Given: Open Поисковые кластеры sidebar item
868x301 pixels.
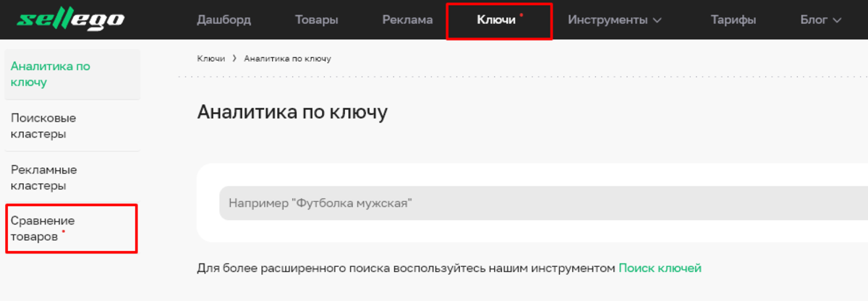Looking at the screenshot, I should pos(72,126).
